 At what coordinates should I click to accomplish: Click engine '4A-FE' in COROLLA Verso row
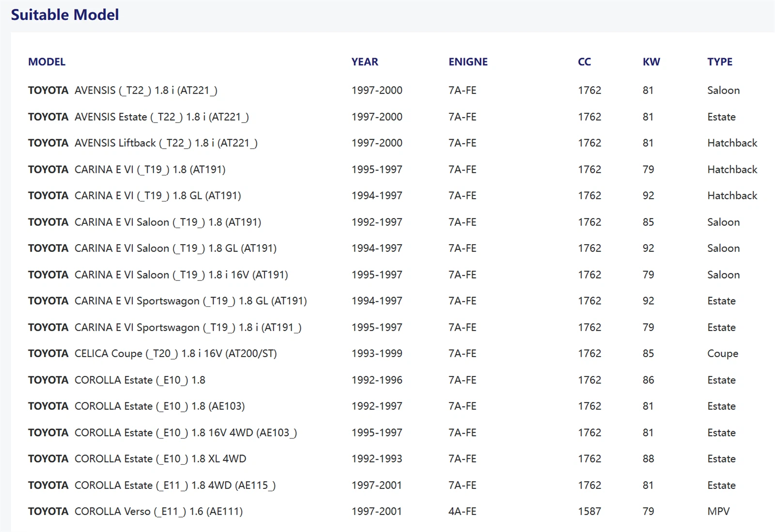[463, 512]
